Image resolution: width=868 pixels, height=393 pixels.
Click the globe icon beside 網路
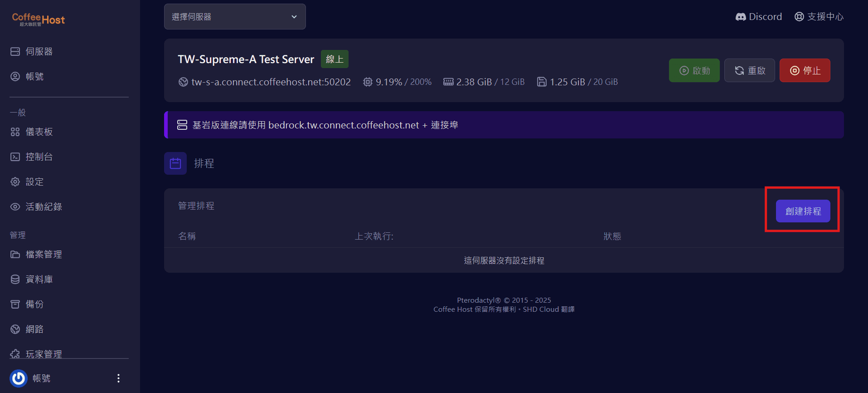tap(15, 329)
